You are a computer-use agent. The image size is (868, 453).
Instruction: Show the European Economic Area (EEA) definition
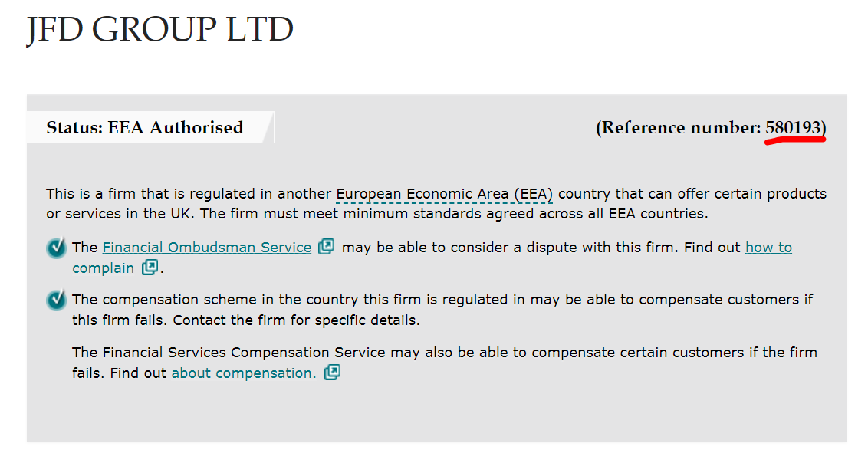445,194
